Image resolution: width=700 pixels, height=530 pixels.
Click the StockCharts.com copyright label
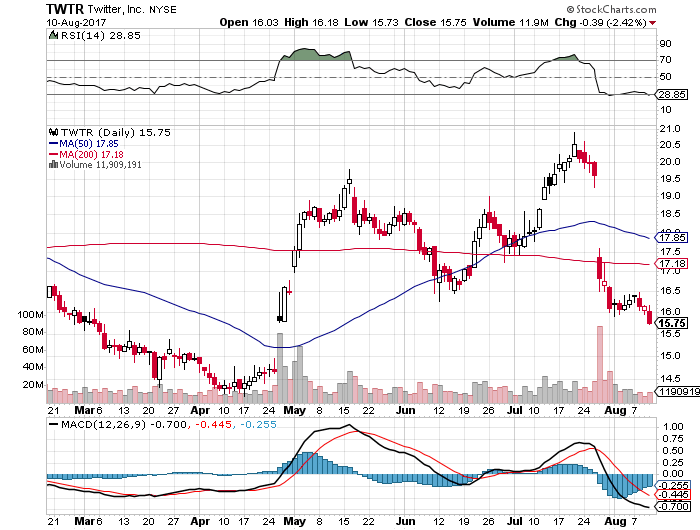tap(612, 9)
